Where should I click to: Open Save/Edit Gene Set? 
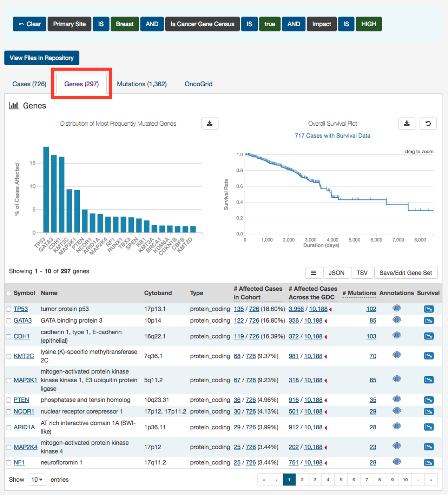click(406, 273)
